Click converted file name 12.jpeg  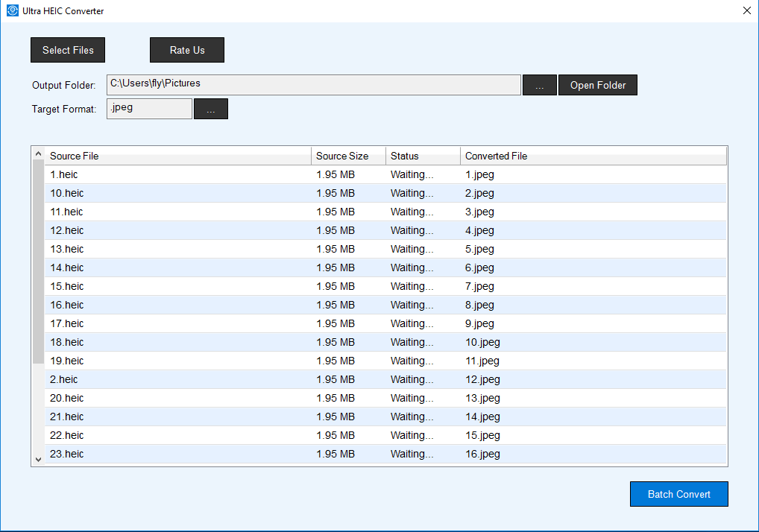click(x=482, y=379)
